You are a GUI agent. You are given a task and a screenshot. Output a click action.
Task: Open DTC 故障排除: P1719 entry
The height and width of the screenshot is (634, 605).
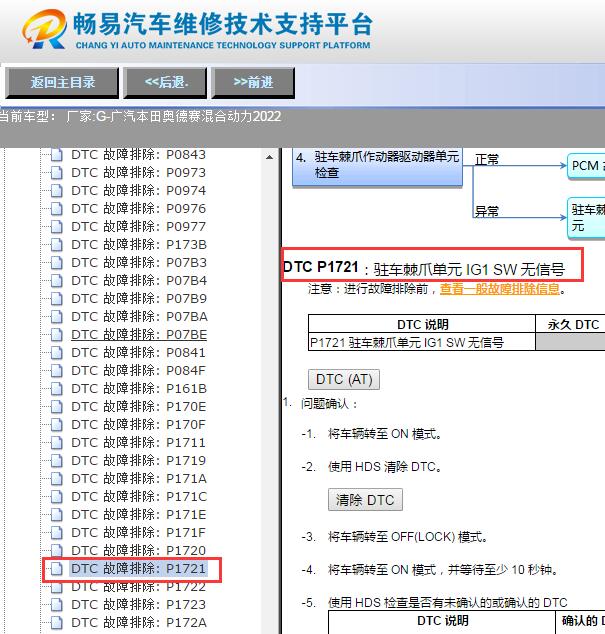pyautogui.click(x=138, y=461)
